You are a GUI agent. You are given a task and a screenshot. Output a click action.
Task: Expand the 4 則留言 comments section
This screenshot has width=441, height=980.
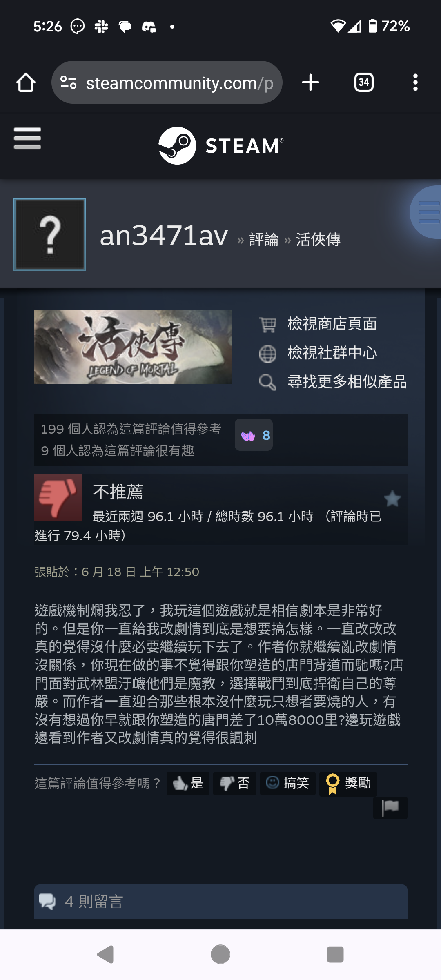pos(221,902)
